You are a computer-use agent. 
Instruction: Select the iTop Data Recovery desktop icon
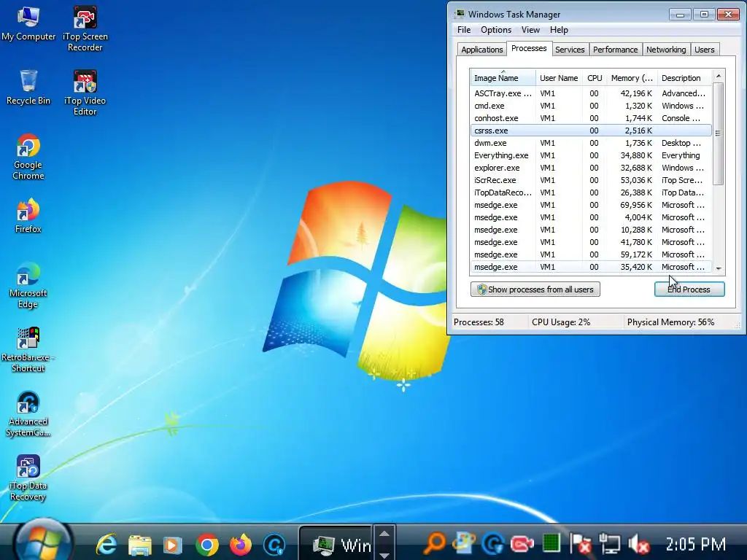pyautogui.click(x=28, y=478)
